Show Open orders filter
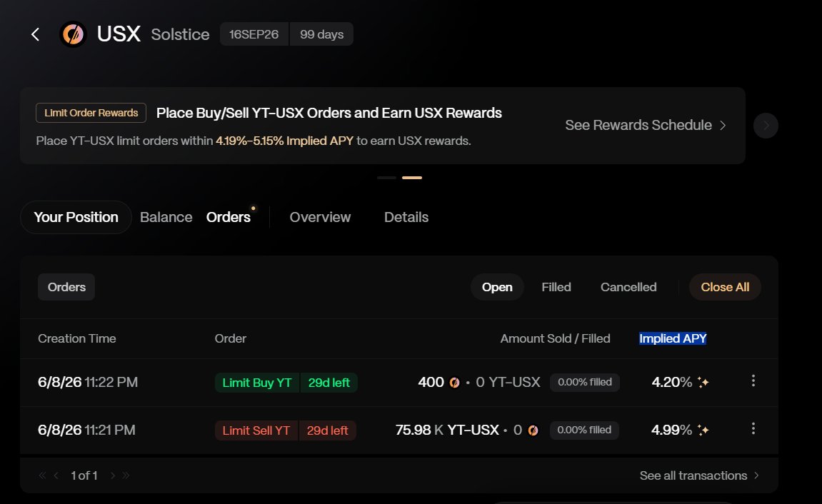The image size is (822, 504). [x=497, y=287]
